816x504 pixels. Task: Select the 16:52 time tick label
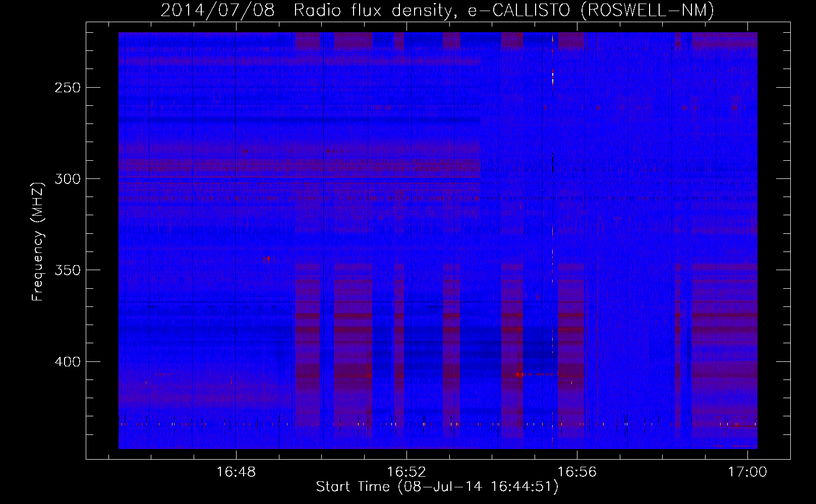[x=406, y=472]
